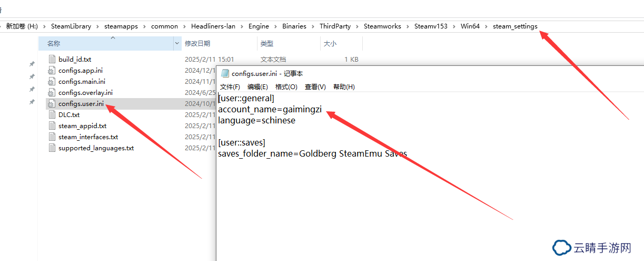The image size is (644, 261).
Task: Select the DLC.txt file name
Action: click(69, 115)
